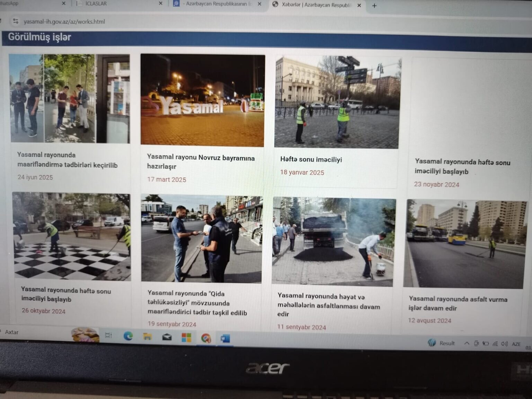Image resolution: width=532 pixels, height=399 pixels.
Task: Launch Microsoft Store from the taskbar
Action: pyautogui.click(x=186, y=337)
